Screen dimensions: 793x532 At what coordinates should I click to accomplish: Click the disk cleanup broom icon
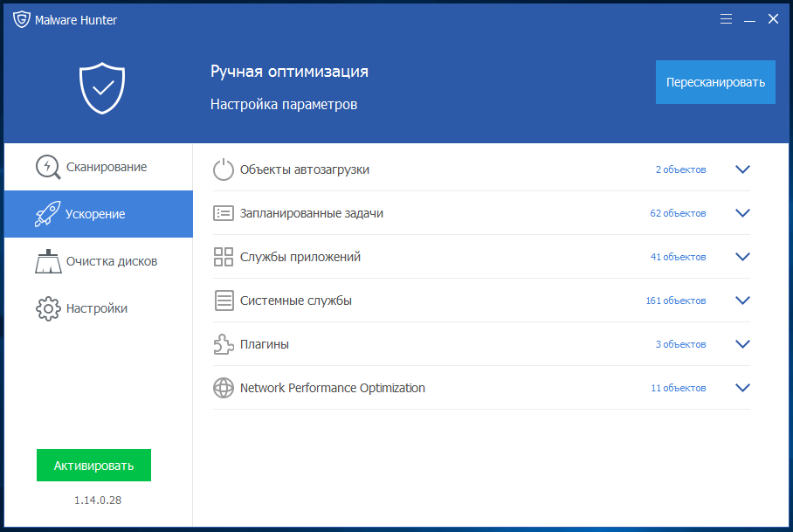click(x=48, y=261)
